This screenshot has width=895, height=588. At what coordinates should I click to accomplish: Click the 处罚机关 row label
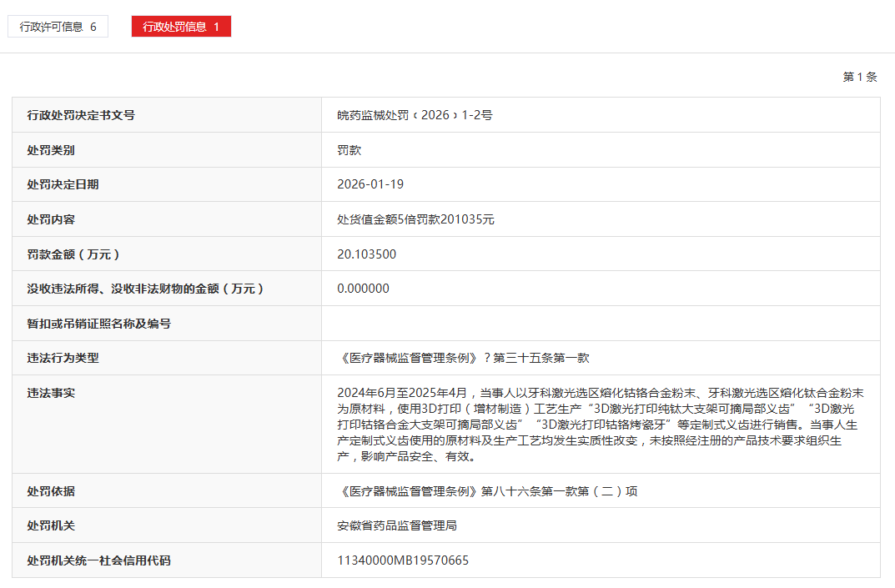pyautogui.click(x=51, y=525)
